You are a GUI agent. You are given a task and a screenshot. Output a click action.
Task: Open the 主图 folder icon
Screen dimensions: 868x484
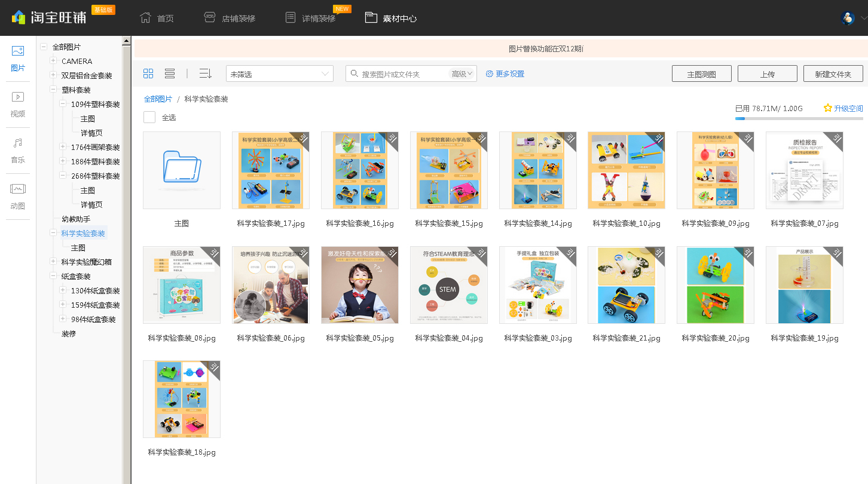click(x=182, y=170)
